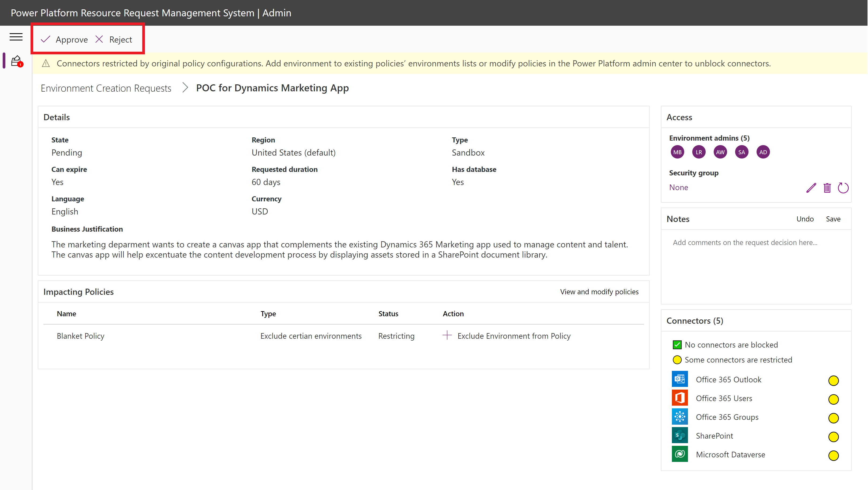Click the breadcrumb chevron before POC title

[185, 88]
